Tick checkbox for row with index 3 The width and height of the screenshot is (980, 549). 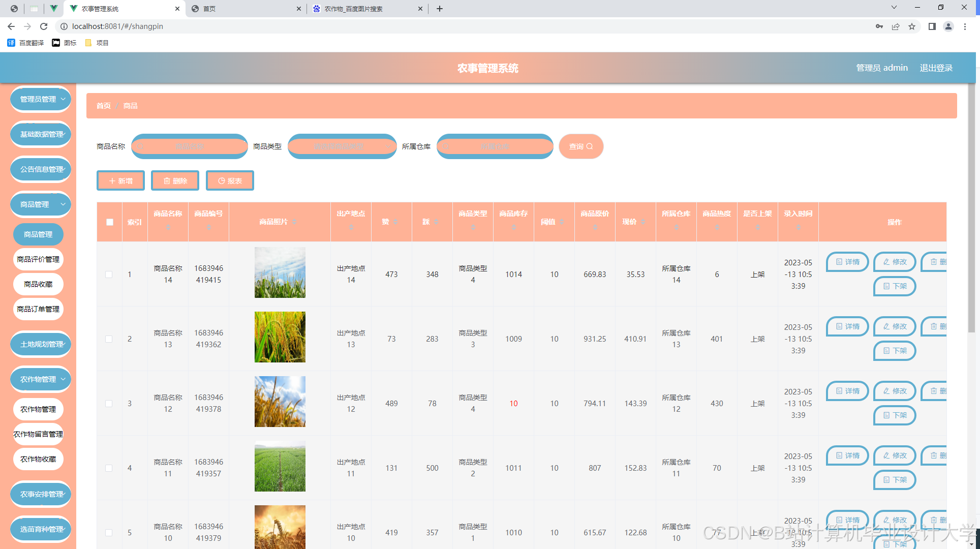click(x=109, y=404)
